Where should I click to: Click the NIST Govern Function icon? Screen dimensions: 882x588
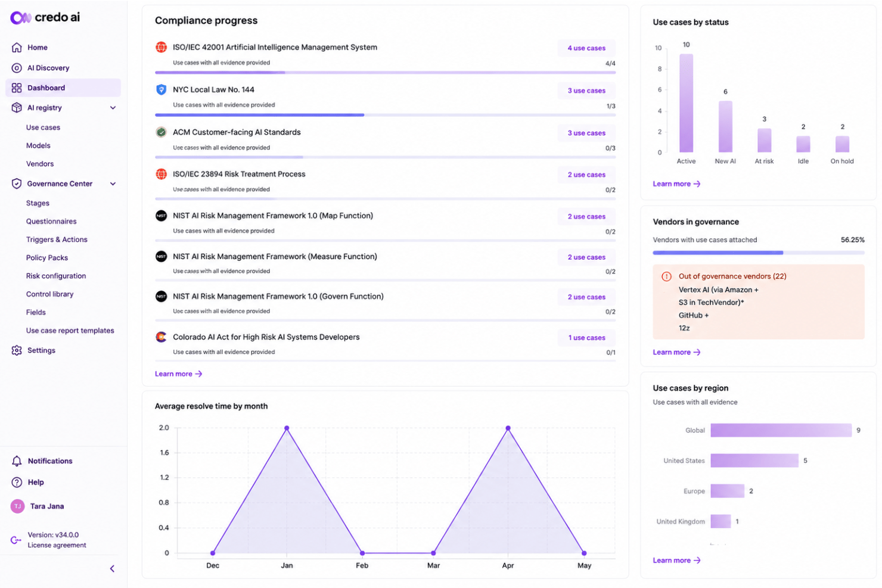(161, 296)
